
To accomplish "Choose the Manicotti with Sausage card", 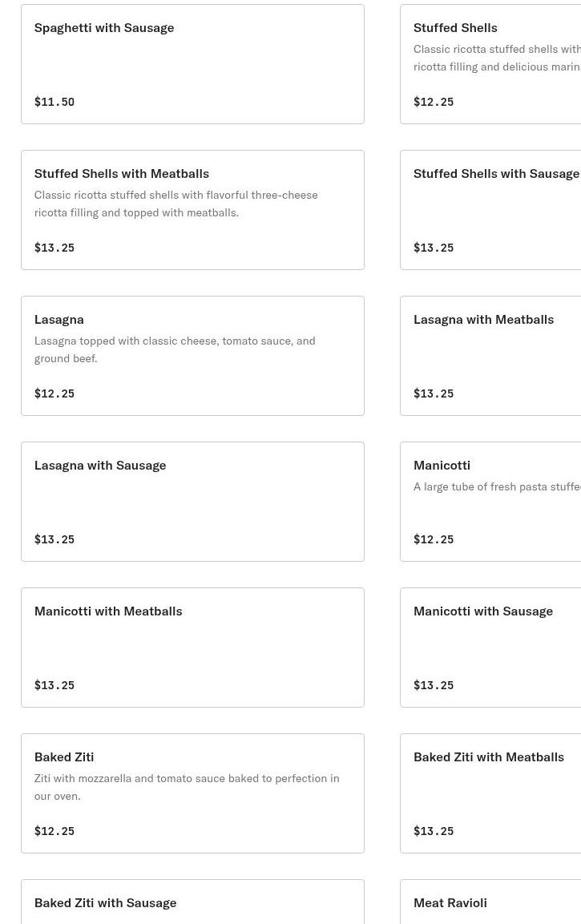I will (490, 648).
